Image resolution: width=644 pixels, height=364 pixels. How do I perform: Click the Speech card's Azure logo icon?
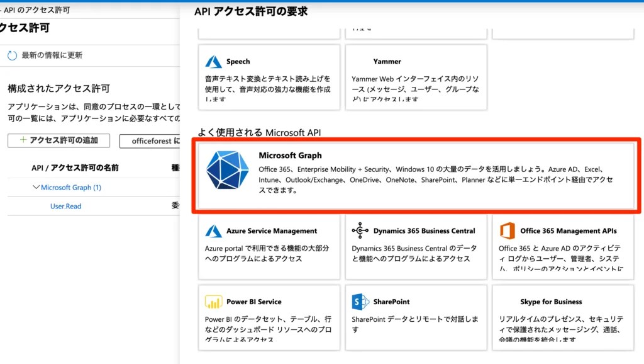tap(214, 62)
